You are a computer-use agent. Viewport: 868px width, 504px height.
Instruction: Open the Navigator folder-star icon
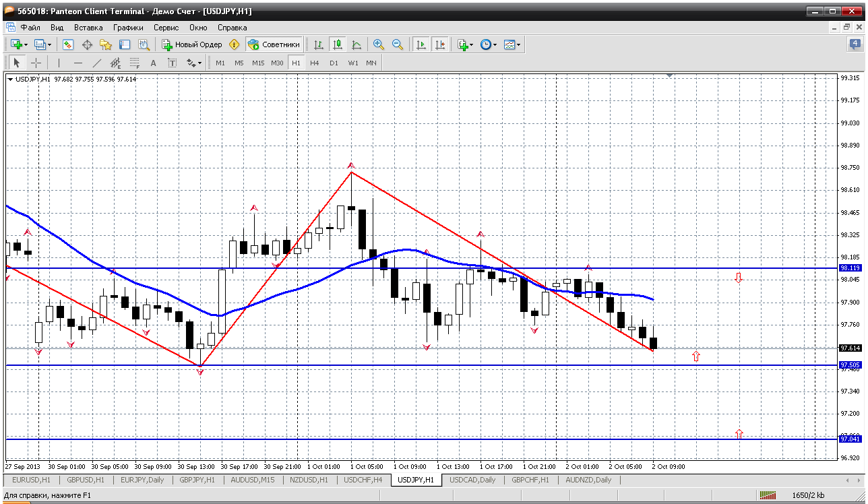[106, 44]
